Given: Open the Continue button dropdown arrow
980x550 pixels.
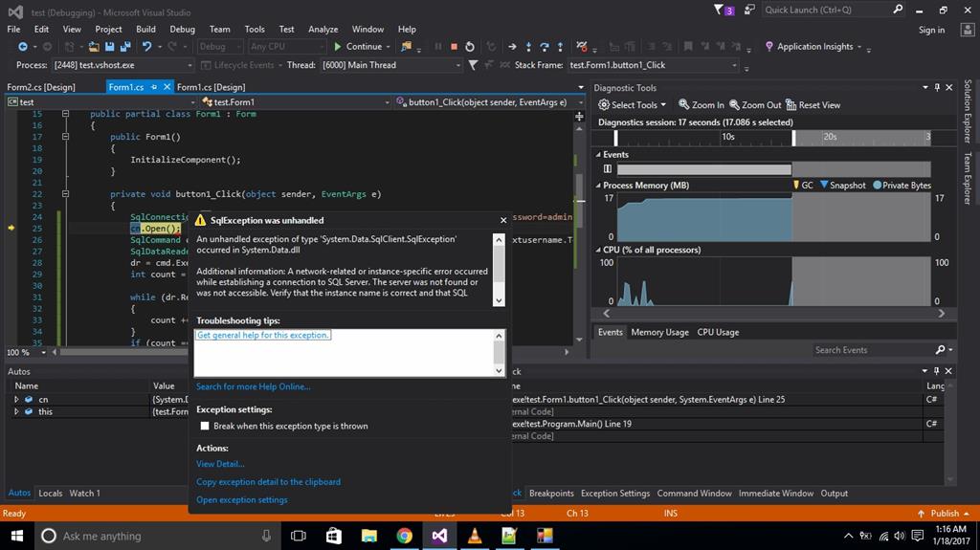Looking at the screenshot, I should click(x=389, y=47).
